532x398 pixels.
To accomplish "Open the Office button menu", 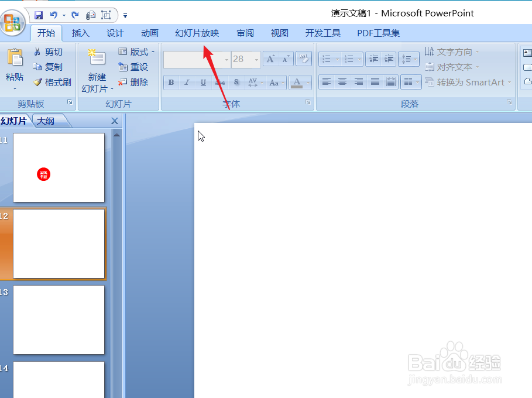I will (12, 23).
